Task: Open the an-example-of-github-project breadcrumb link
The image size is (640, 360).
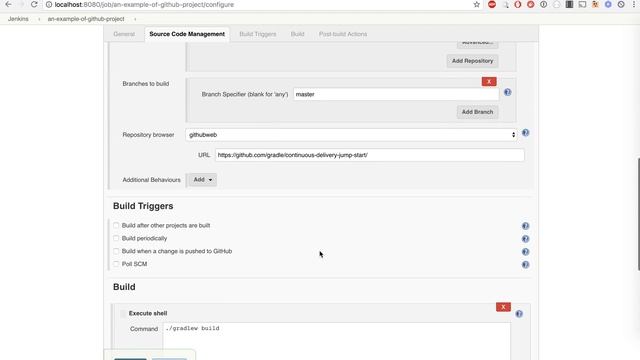Action: tap(86, 19)
